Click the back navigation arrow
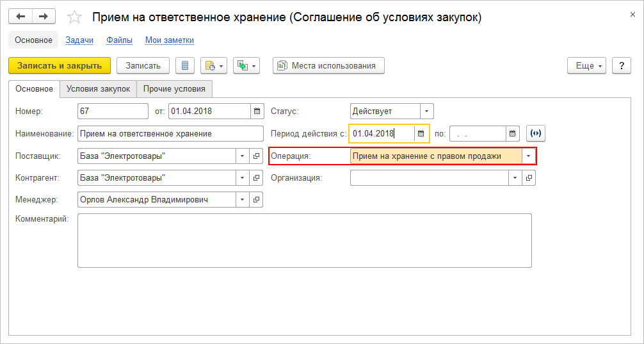The height and width of the screenshot is (344, 644). 20,17
